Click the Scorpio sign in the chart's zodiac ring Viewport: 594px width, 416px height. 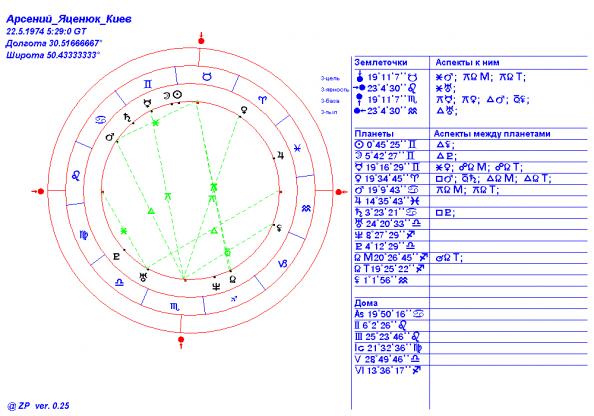pyautogui.click(x=175, y=307)
